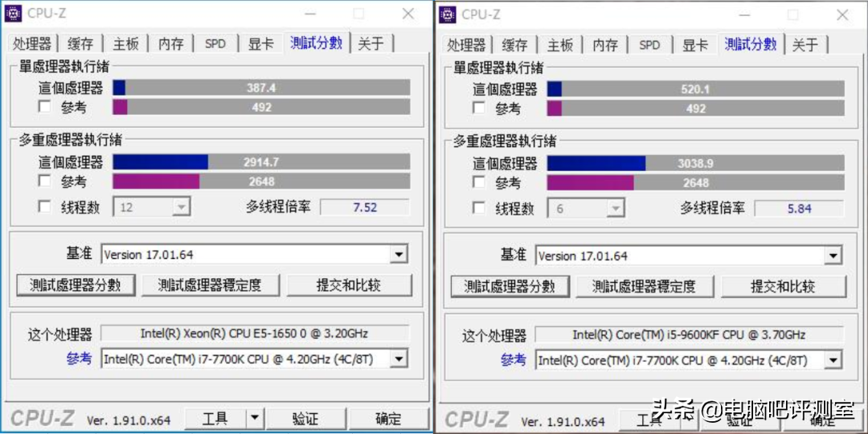Click 多线程倍率 value 7.52
This screenshot has height=434, width=868.
click(x=365, y=207)
